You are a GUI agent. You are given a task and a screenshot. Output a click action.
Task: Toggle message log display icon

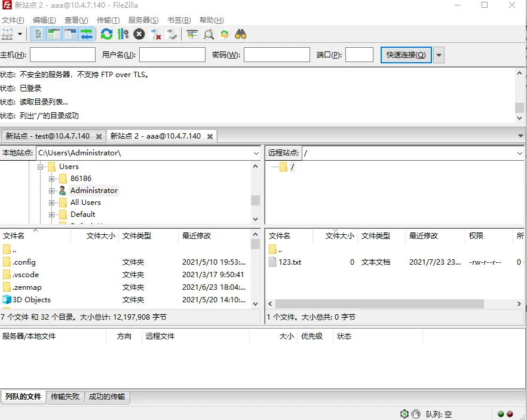38,34
